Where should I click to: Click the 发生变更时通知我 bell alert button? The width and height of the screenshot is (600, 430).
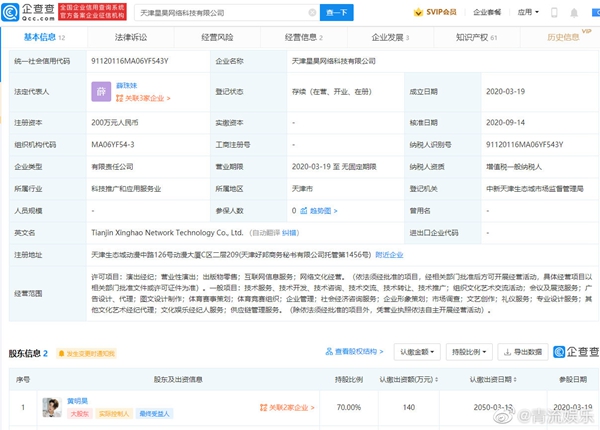pyautogui.click(x=86, y=353)
